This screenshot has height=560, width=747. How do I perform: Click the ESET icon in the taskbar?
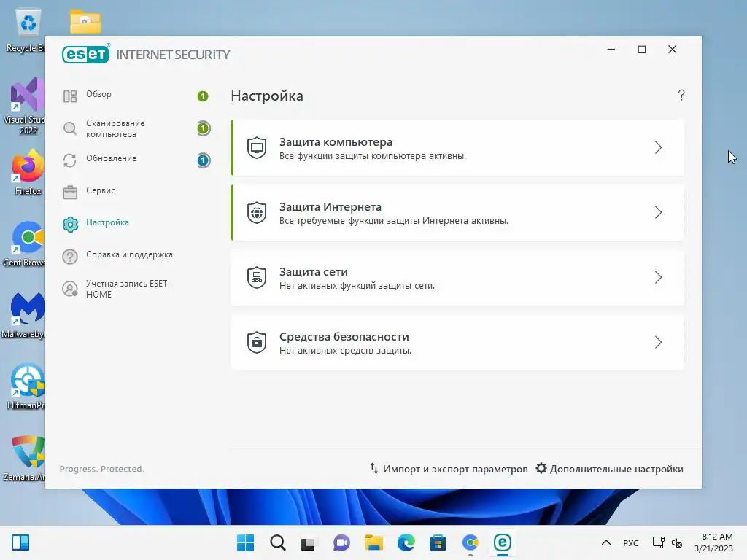(502, 542)
